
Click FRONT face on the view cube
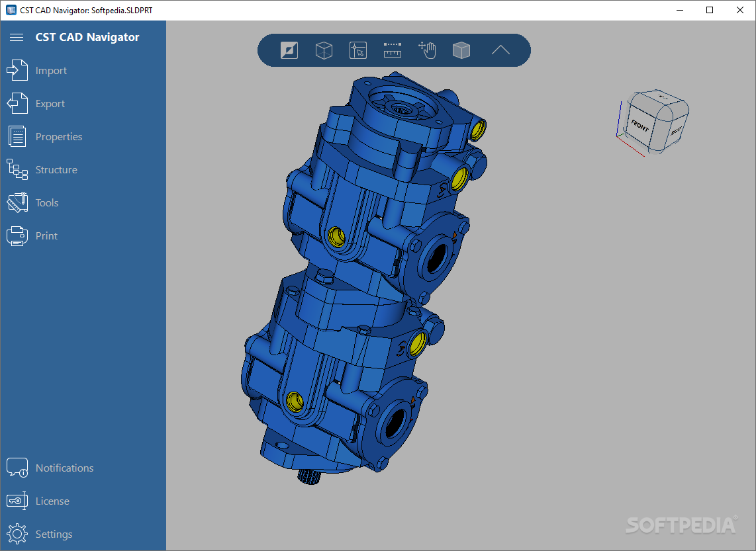click(x=640, y=126)
